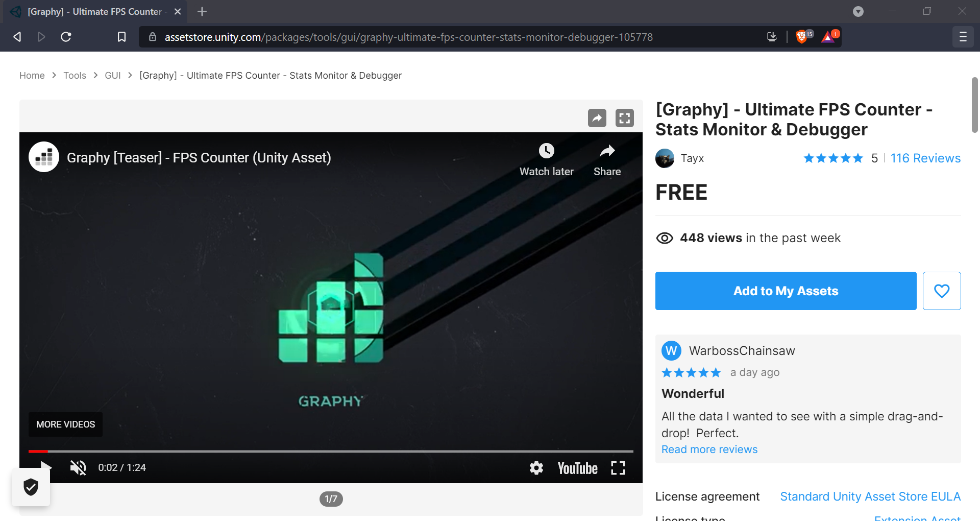Add the video to Watch later
This screenshot has height=521, width=980.
click(547, 160)
